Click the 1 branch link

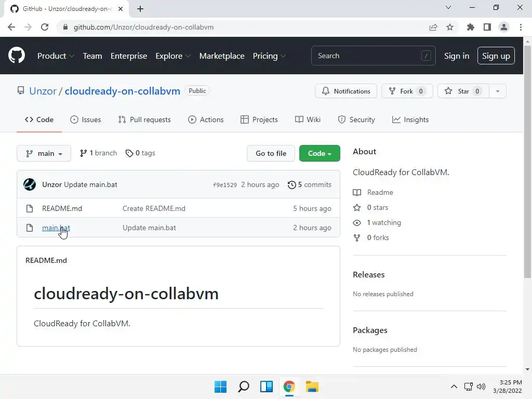click(98, 153)
